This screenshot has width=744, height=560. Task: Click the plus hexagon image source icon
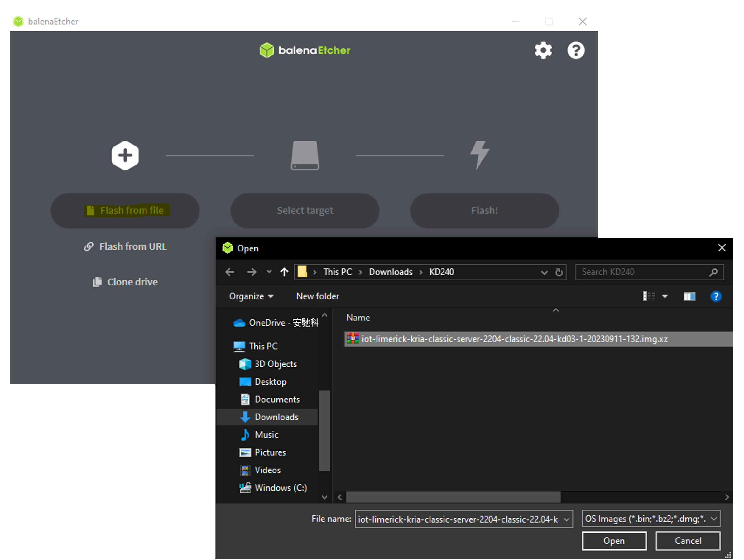[125, 156]
